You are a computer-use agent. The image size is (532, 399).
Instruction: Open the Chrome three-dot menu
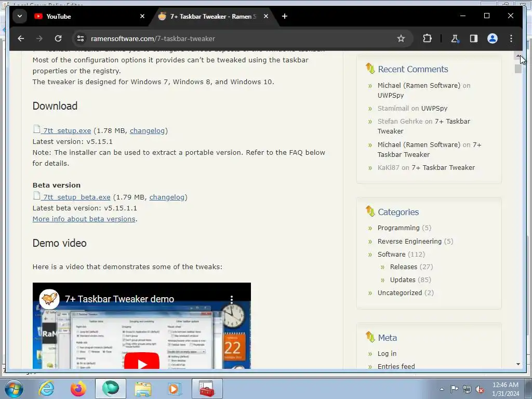coord(511,38)
